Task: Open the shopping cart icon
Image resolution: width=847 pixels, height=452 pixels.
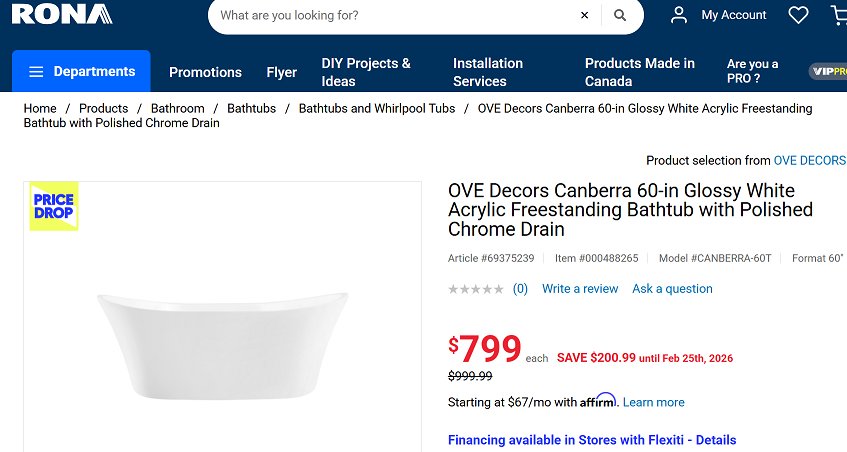Action: 839,15
